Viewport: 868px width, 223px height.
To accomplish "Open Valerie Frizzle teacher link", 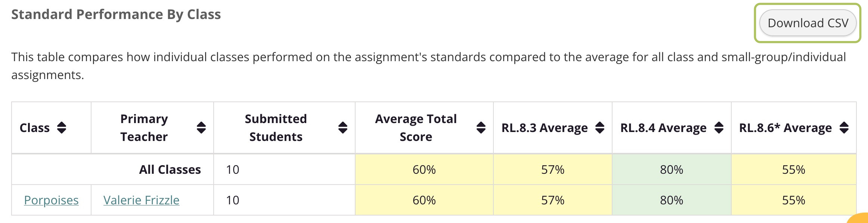I will coord(141,200).
